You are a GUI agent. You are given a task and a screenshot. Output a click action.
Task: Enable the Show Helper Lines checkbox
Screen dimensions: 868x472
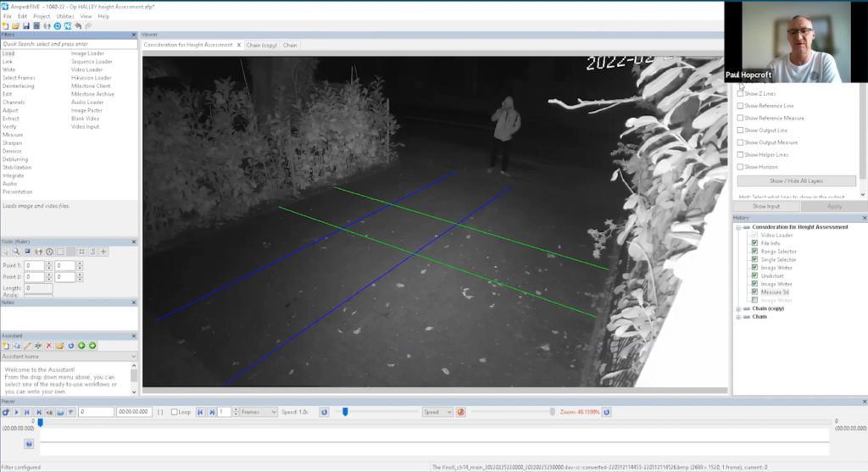[x=740, y=154]
